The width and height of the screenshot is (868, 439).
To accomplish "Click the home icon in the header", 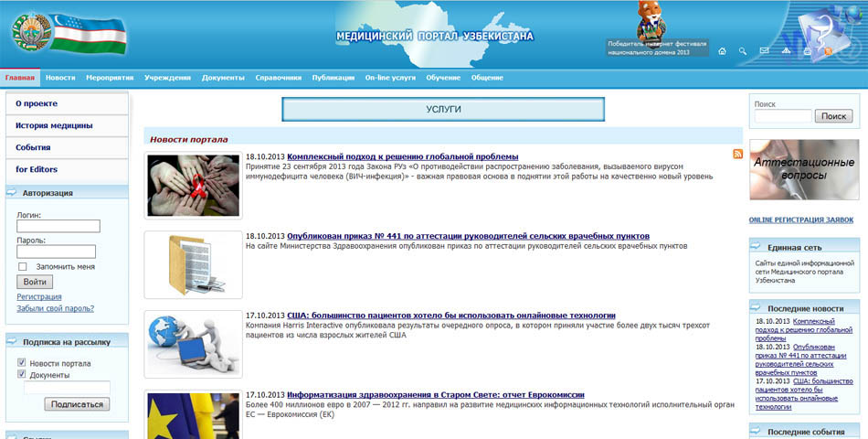I will point(722,51).
